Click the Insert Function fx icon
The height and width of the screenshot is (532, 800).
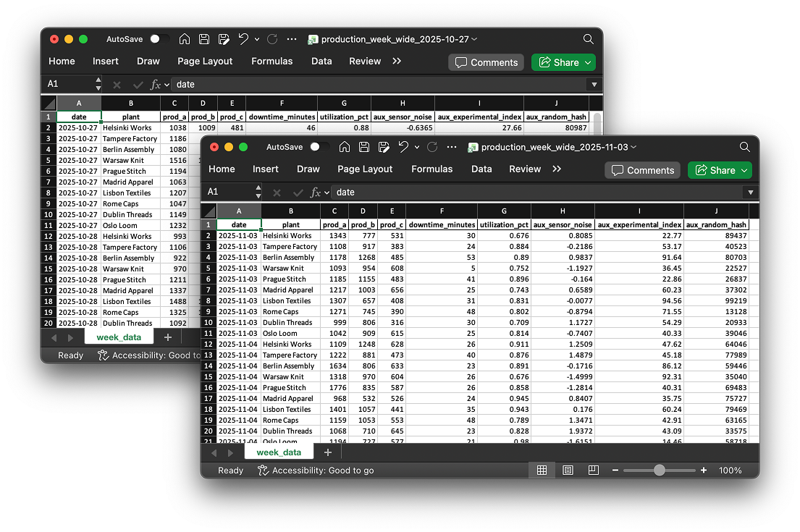click(316, 192)
